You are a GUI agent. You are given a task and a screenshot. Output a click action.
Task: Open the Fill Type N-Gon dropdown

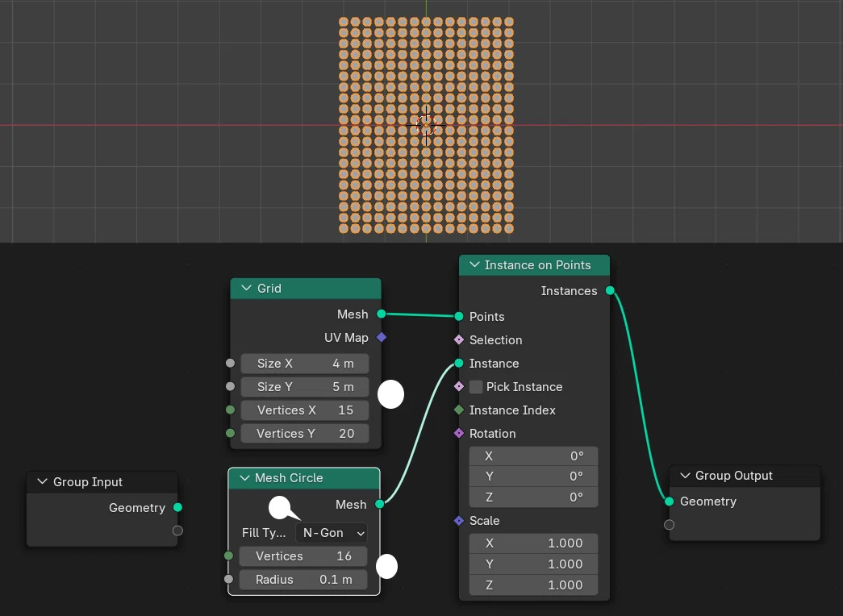(x=332, y=533)
